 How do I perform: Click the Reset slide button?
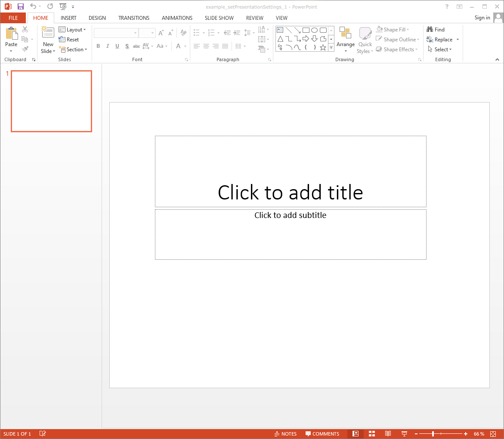[x=69, y=39]
